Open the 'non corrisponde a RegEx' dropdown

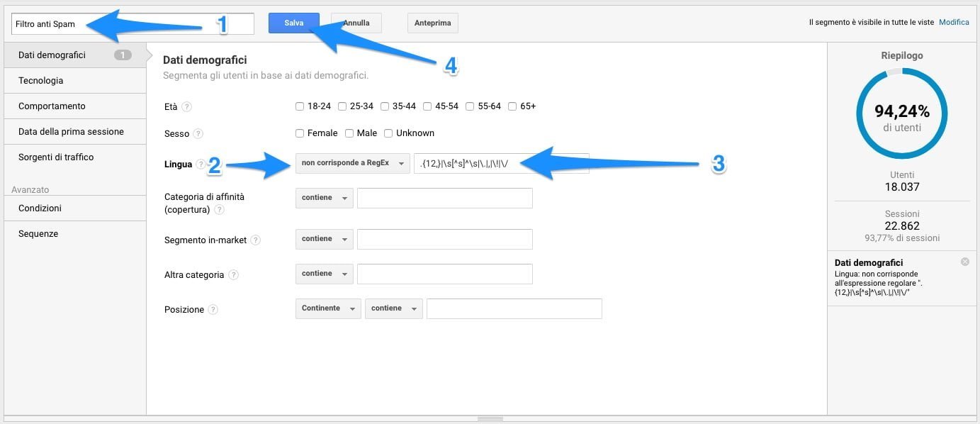(x=352, y=163)
